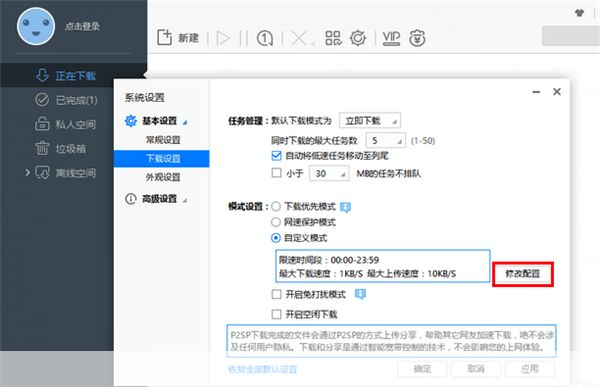Uncheck 自动将低速任务移动至列尾

point(276,156)
